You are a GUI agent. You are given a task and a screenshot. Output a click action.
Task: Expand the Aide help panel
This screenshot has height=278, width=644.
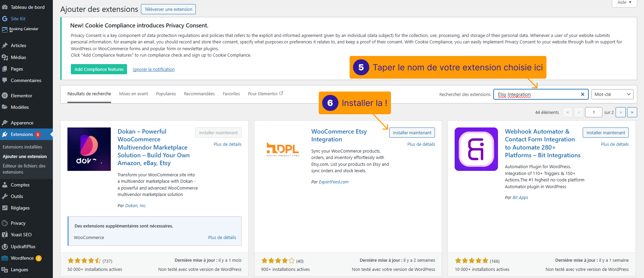coord(624,3)
